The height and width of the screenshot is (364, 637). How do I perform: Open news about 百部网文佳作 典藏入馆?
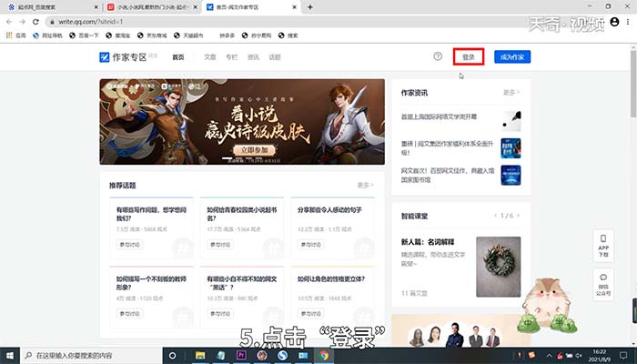(448, 175)
